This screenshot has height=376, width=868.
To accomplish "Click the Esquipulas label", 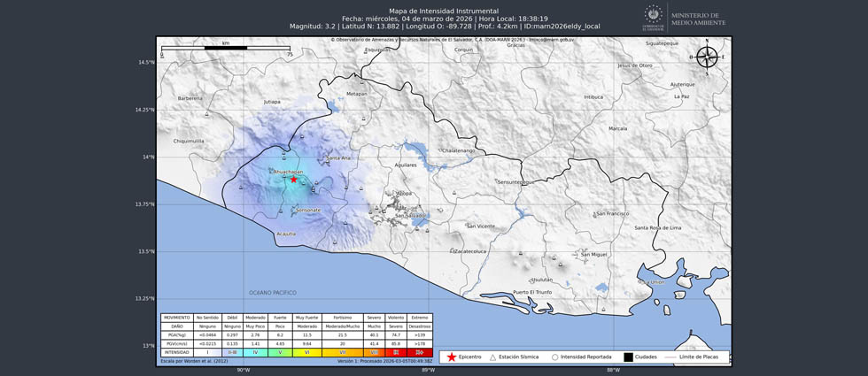I will (x=377, y=50).
